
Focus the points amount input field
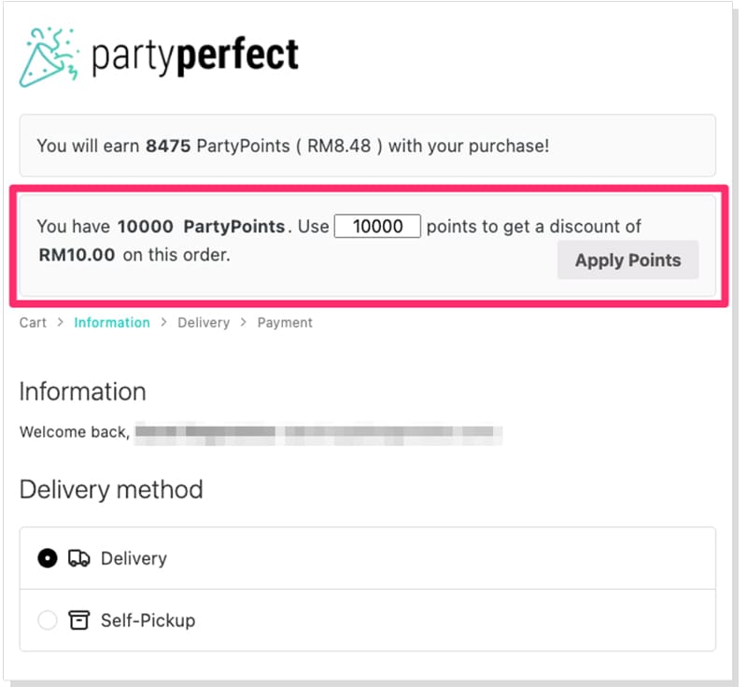pos(377,226)
